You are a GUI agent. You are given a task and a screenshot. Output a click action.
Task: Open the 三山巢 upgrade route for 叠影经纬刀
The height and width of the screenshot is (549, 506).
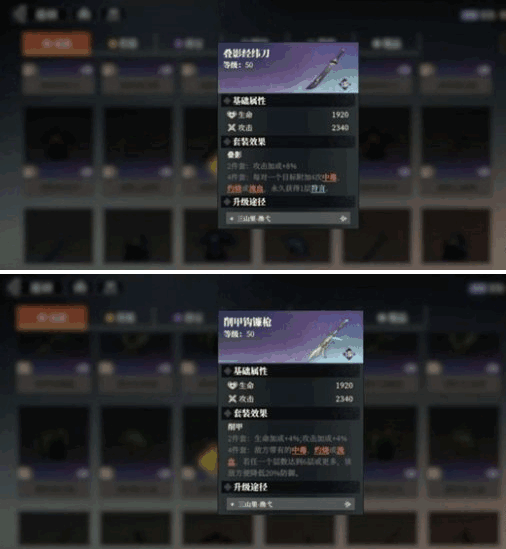pos(288,218)
